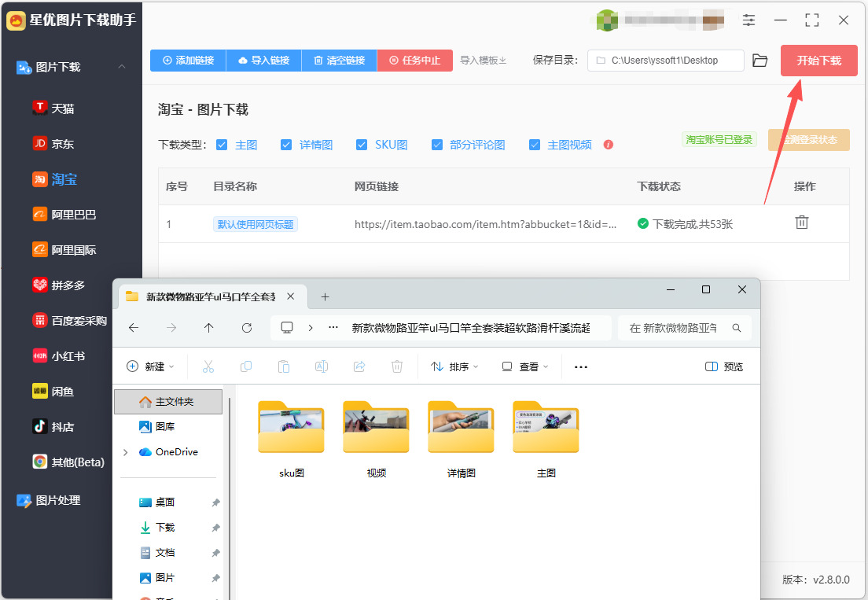The height and width of the screenshot is (600, 868).
Task: Go up one folder level in explorer
Action: pyautogui.click(x=208, y=328)
